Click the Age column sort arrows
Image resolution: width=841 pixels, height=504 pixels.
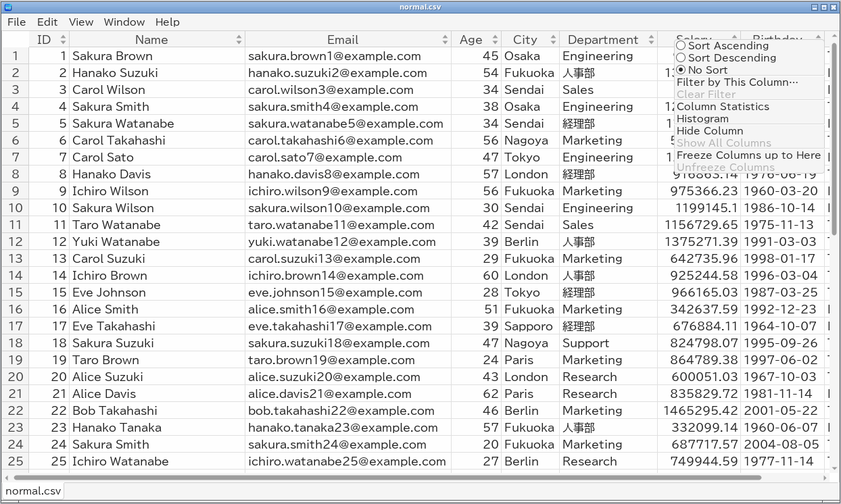tap(495, 40)
